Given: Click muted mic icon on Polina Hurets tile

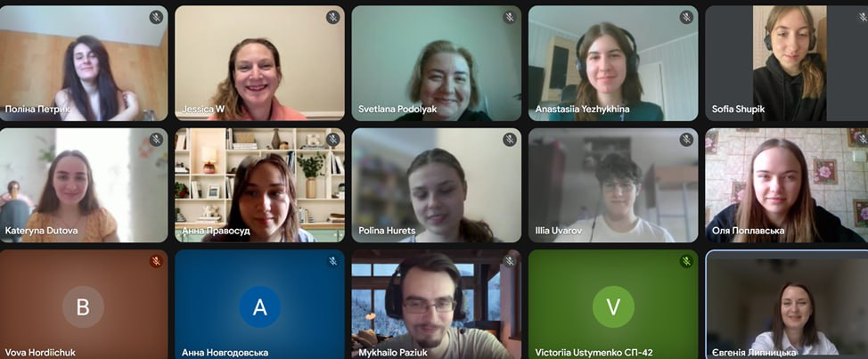Looking at the screenshot, I should pyautogui.click(x=509, y=139).
